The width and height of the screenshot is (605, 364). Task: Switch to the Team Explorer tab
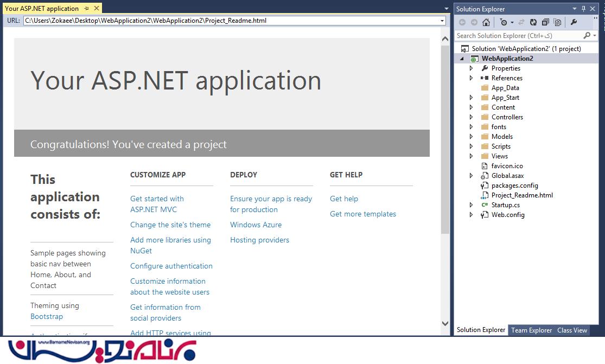click(x=531, y=330)
